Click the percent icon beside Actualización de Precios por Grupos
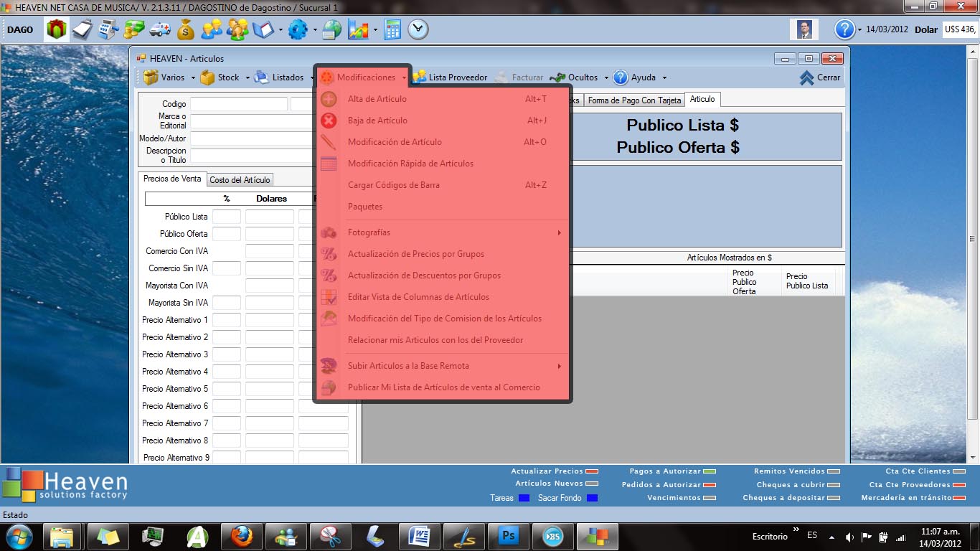The image size is (980, 551). point(329,254)
